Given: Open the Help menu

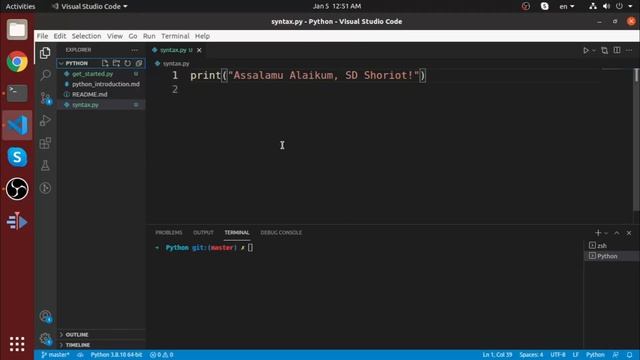Looking at the screenshot, I should (x=202, y=36).
